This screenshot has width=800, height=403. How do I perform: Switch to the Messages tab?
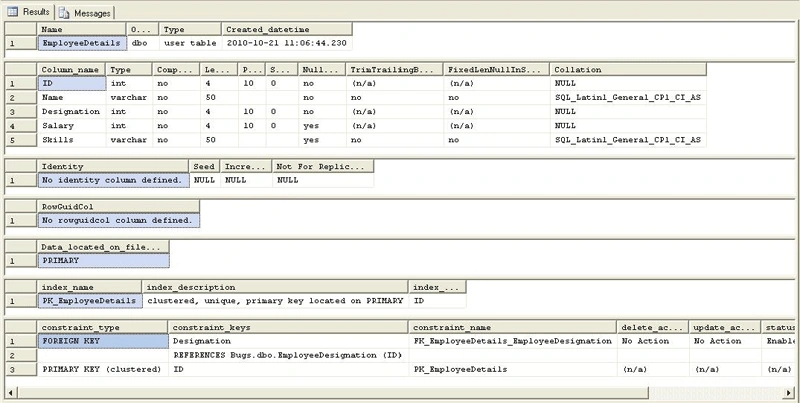tap(85, 13)
